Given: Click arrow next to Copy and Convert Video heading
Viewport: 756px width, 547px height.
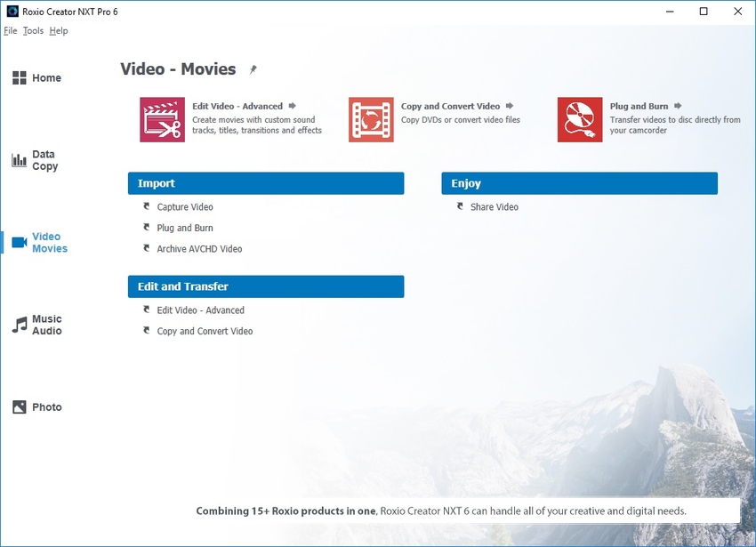Looking at the screenshot, I should (510, 106).
